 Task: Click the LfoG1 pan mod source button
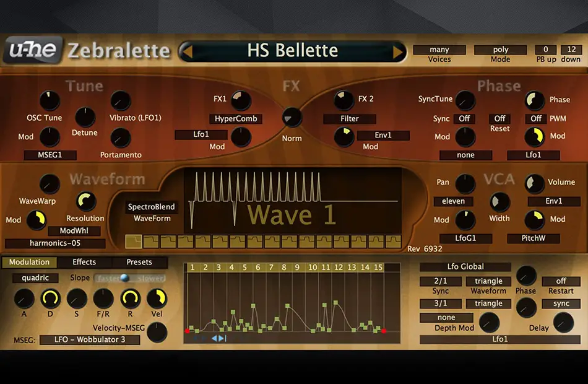(465, 238)
